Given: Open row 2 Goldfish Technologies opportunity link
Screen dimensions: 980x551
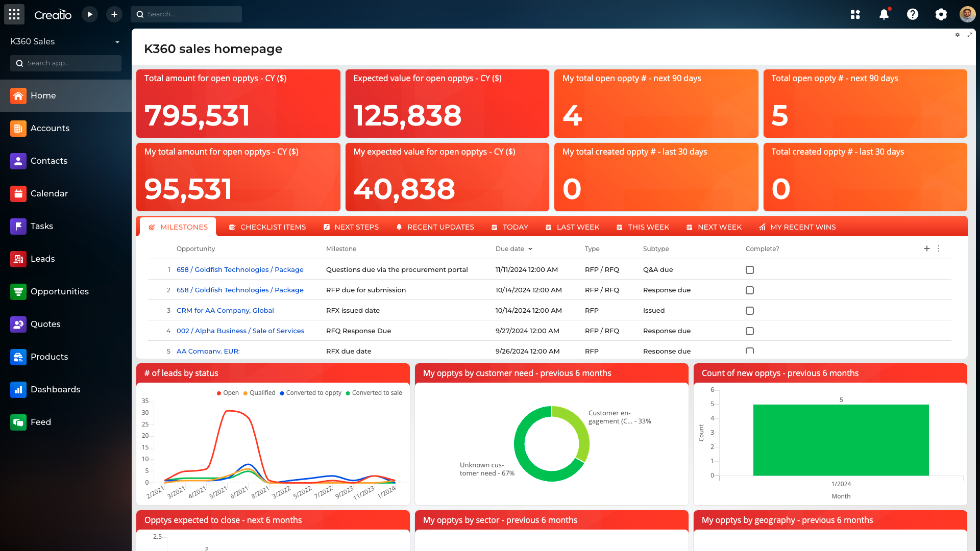Looking at the screenshot, I should click(240, 290).
